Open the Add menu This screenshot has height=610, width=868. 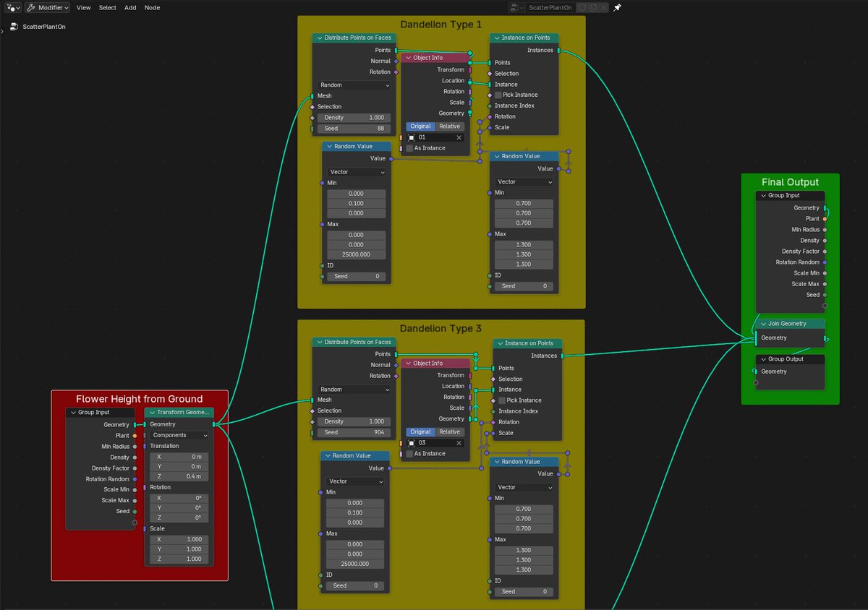pyautogui.click(x=130, y=7)
